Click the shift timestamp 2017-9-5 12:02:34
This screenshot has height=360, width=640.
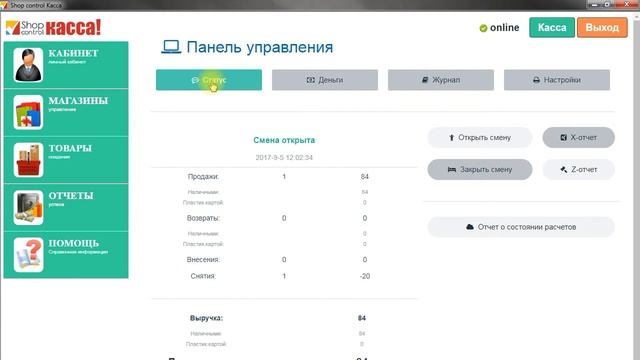coord(284,158)
